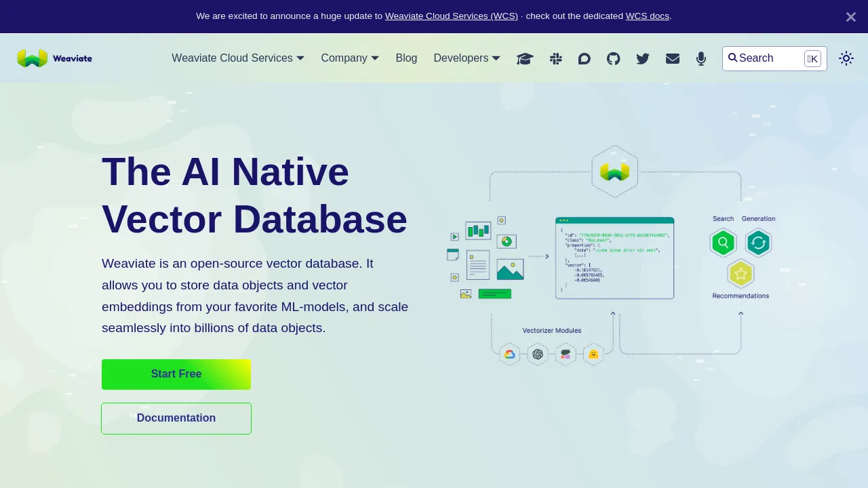Screen dimensions: 868x488
Task: Click the Google Cloud vectorizer hexagon
Action: click(509, 354)
